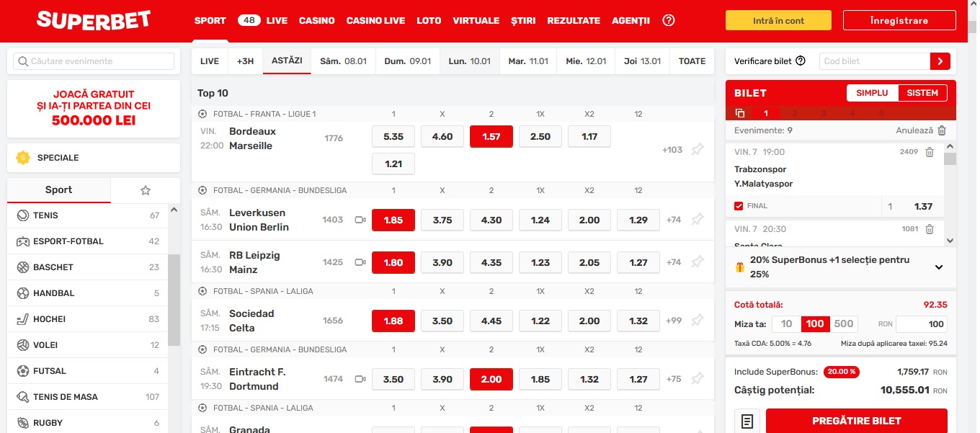Click the SuperBonus gift icon
Screen dimensions: 980x433
pos(739,267)
